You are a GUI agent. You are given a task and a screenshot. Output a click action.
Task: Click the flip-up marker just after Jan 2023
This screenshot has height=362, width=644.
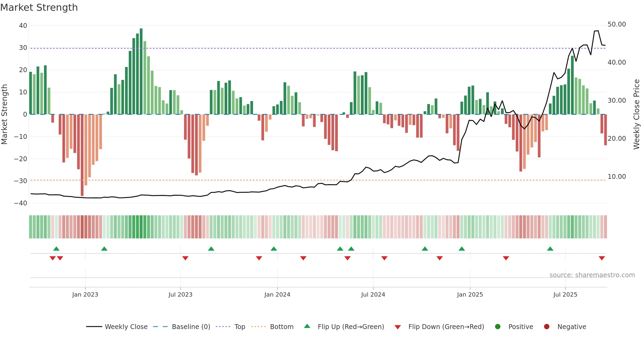click(104, 249)
